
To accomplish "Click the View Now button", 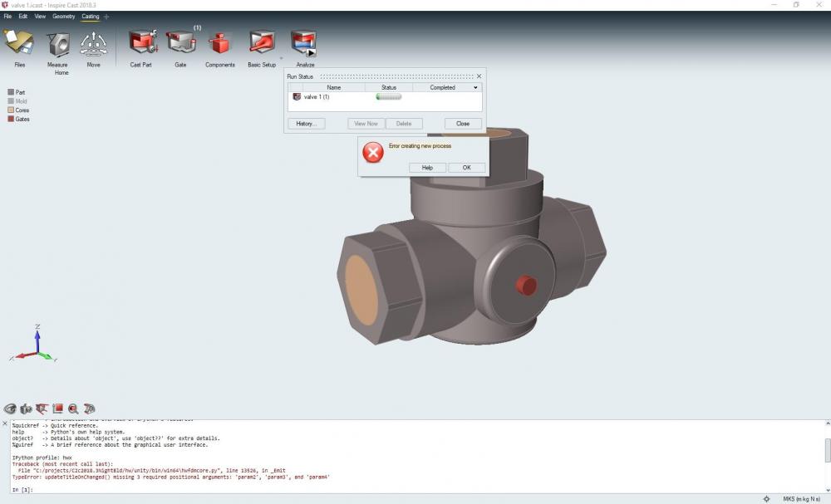I will tap(366, 124).
